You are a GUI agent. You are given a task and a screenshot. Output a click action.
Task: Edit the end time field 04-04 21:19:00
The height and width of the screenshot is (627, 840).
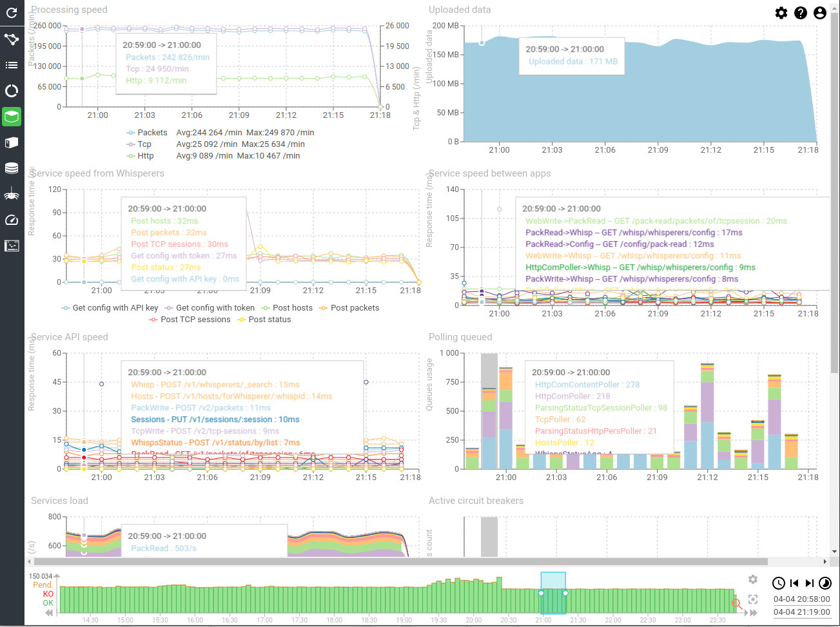(x=802, y=612)
